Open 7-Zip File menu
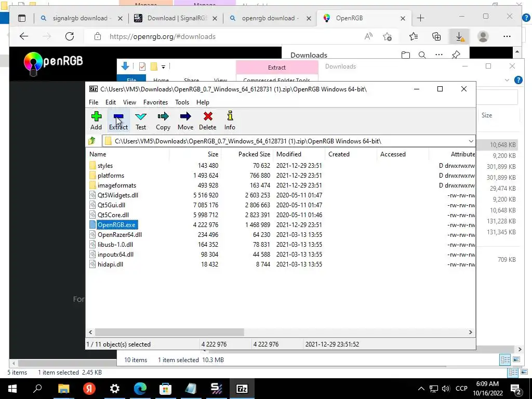The width and height of the screenshot is (532, 399). 94,102
